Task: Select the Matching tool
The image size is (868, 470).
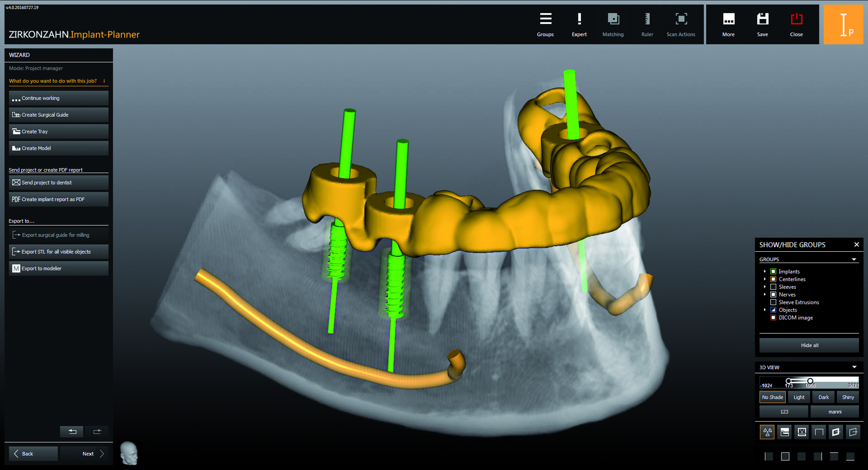Action: pyautogui.click(x=613, y=24)
